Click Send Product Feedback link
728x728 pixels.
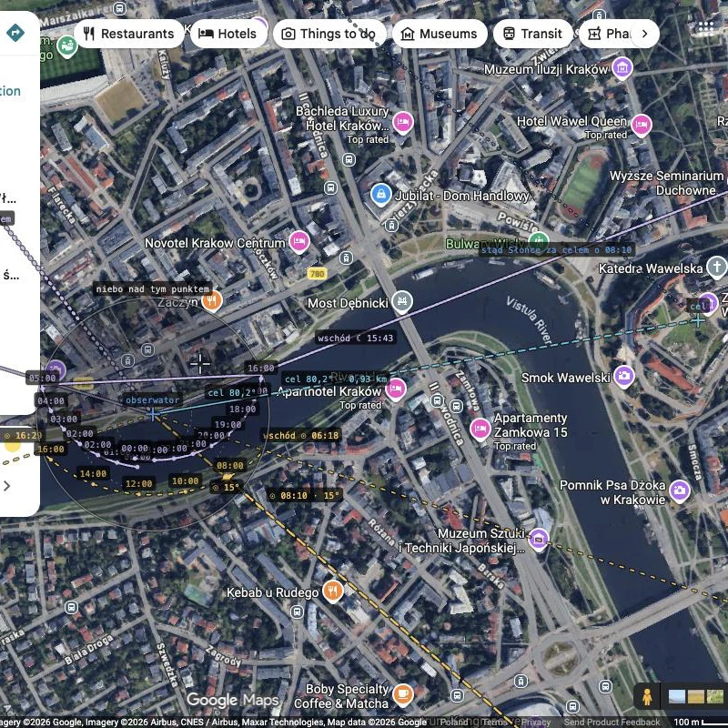[x=612, y=722]
